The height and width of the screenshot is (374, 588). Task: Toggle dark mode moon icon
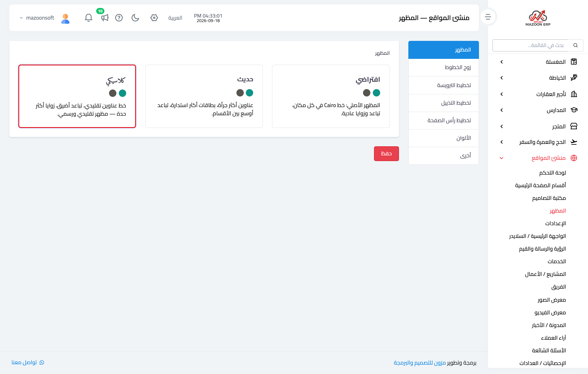[x=135, y=18]
